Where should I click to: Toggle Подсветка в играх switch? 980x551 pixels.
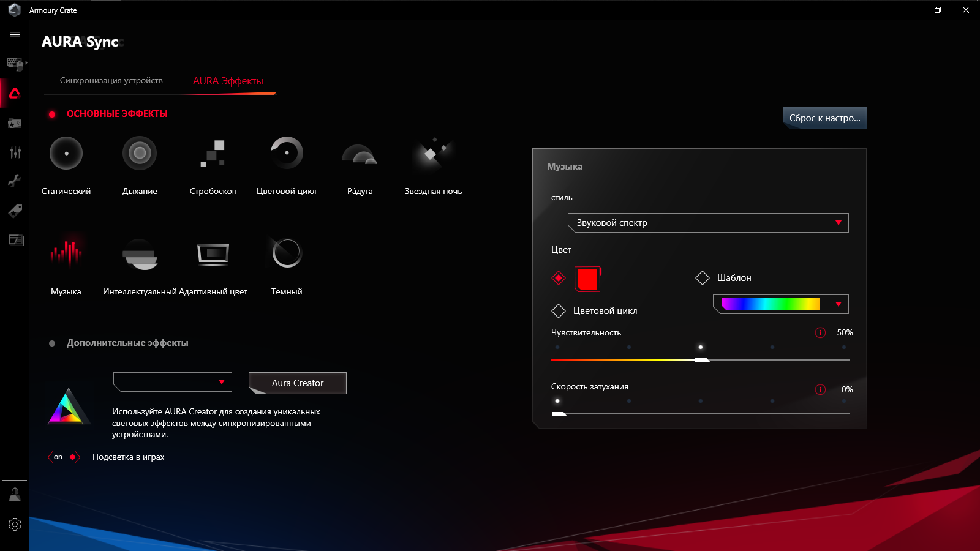tap(64, 457)
